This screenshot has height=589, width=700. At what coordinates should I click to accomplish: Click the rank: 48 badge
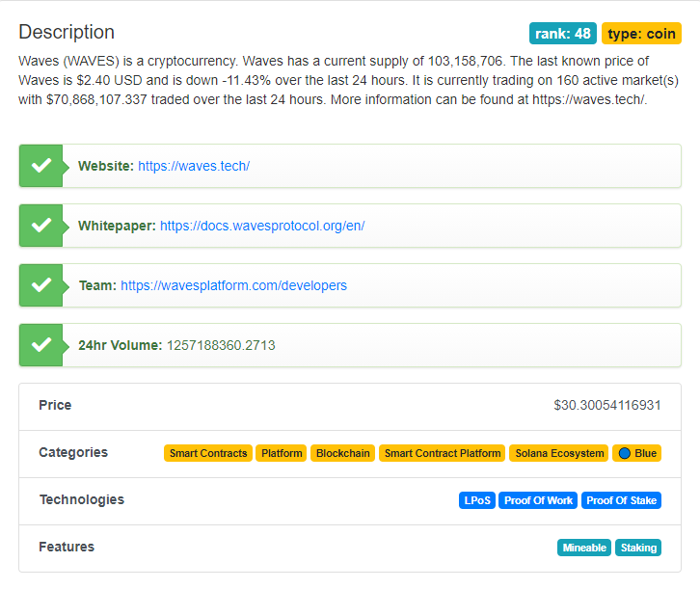click(x=562, y=34)
